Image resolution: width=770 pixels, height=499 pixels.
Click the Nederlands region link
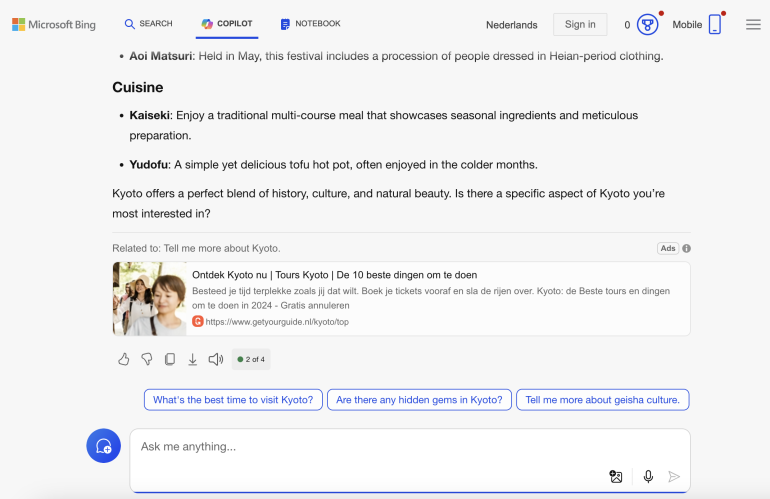511,25
